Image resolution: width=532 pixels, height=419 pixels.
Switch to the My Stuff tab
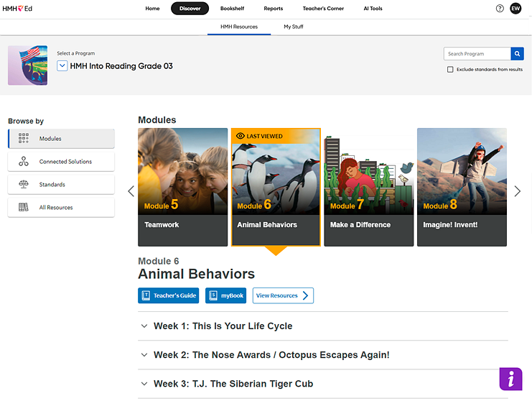pyautogui.click(x=294, y=27)
